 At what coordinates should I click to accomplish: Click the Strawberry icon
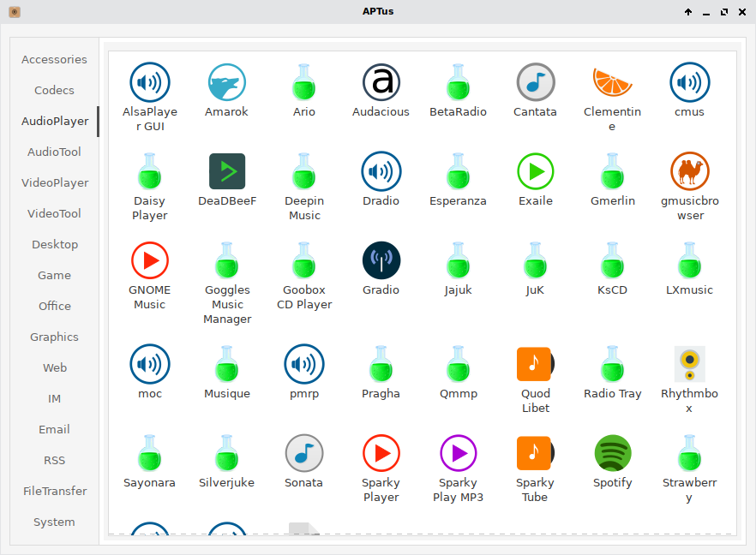(x=689, y=453)
